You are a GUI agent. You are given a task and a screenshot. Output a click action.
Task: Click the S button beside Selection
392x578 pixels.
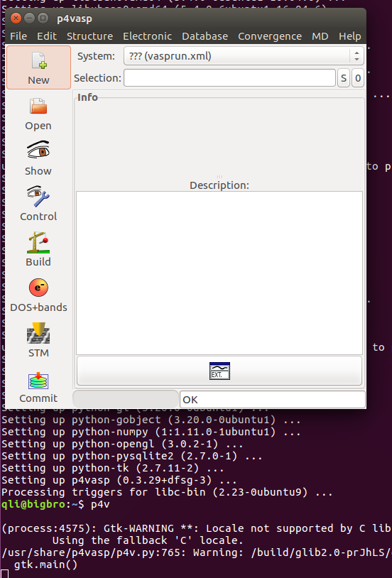[344, 78]
